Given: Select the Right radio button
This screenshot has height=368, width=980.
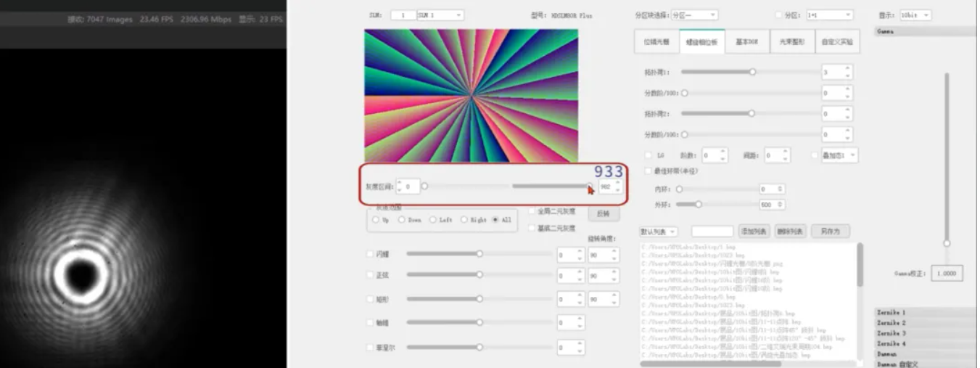Looking at the screenshot, I should tap(464, 220).
